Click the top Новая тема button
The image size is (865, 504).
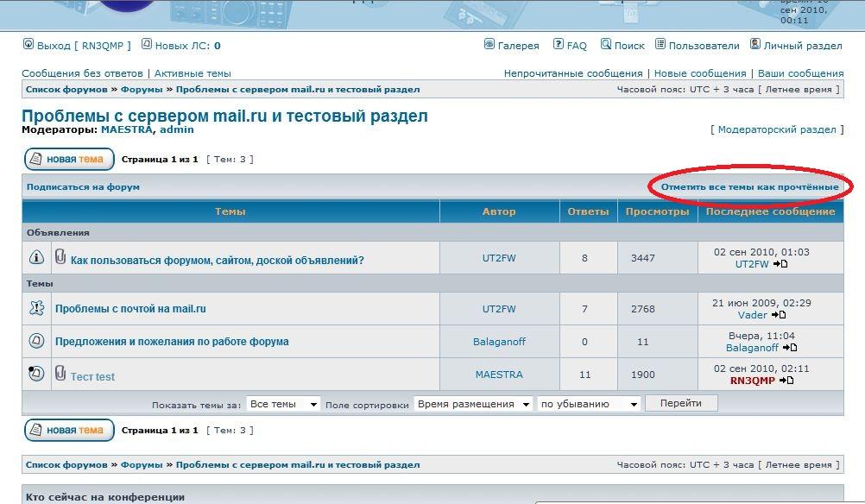click(69, 159)
